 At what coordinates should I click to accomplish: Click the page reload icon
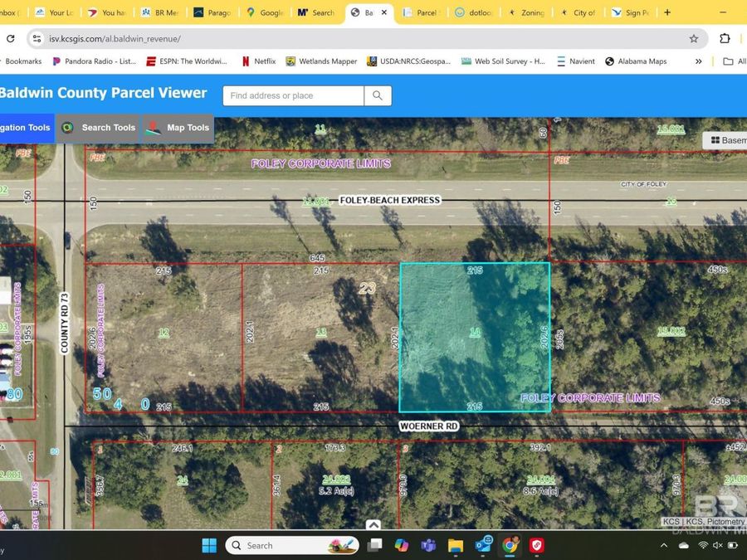point(11,38)
